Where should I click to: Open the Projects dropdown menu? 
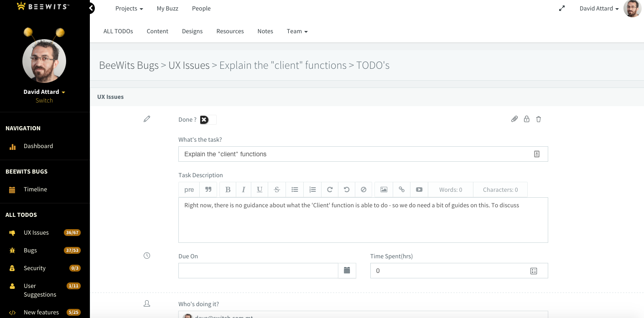(129, 8)
